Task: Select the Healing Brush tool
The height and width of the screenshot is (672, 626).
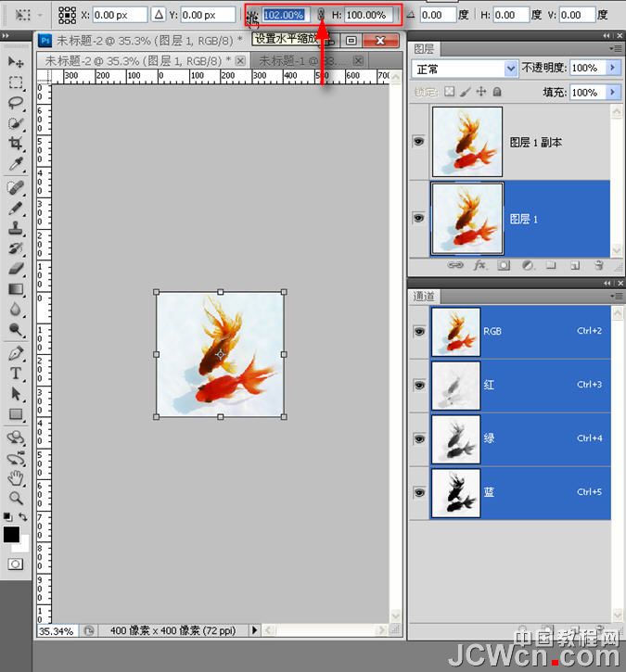Action: tap(16, 188)
